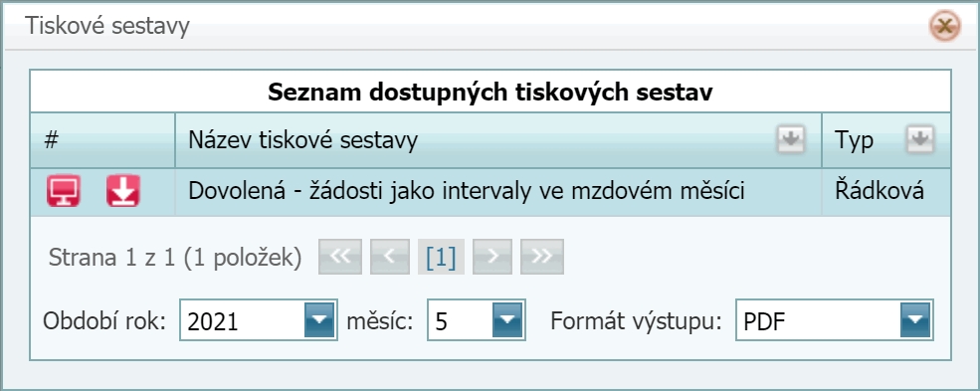Open filter arrow in Název tiskové sestavy header

pos(791,140)
